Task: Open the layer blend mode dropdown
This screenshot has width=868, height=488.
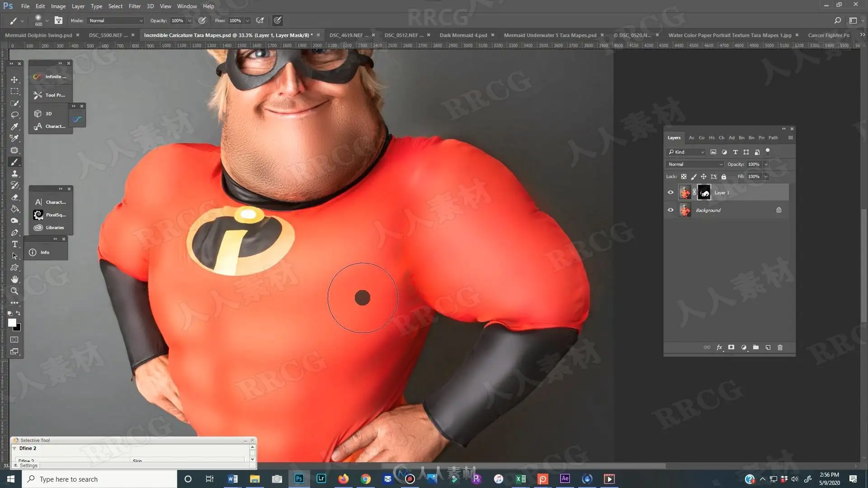Action: click(695, 164)
